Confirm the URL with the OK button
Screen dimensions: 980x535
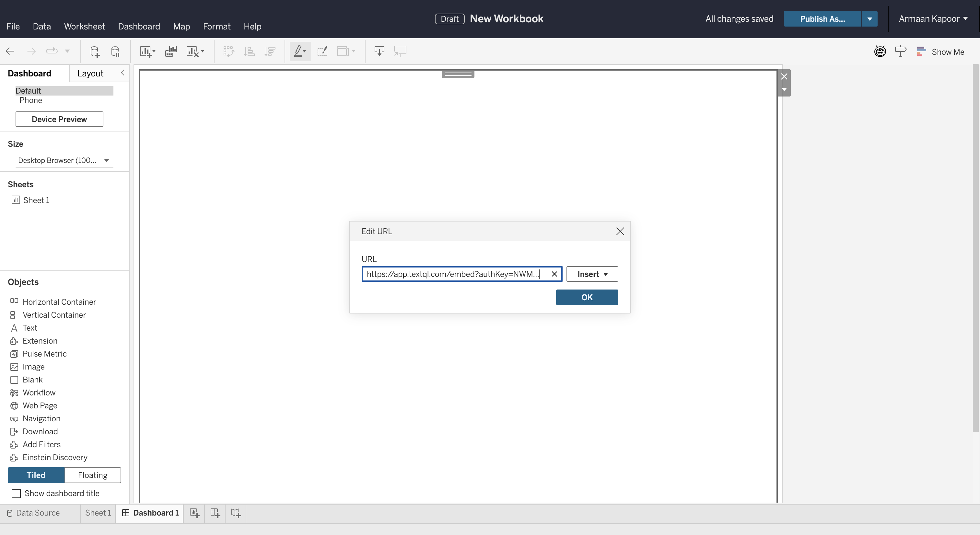pyautogui.click(x=587, y=297)
